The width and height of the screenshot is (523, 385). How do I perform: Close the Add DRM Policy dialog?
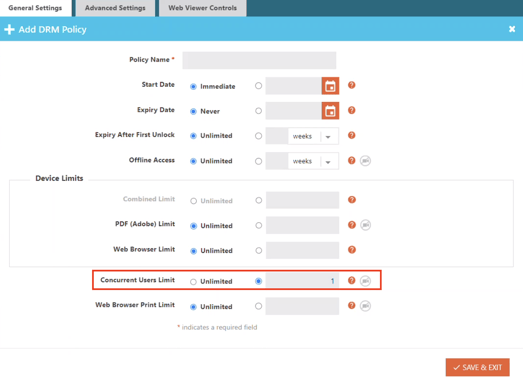[x=512, y=29]
